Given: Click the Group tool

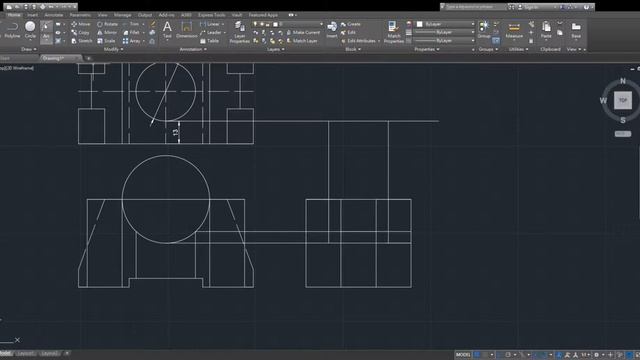Looking at the screenshot, I should click(484, 30).
